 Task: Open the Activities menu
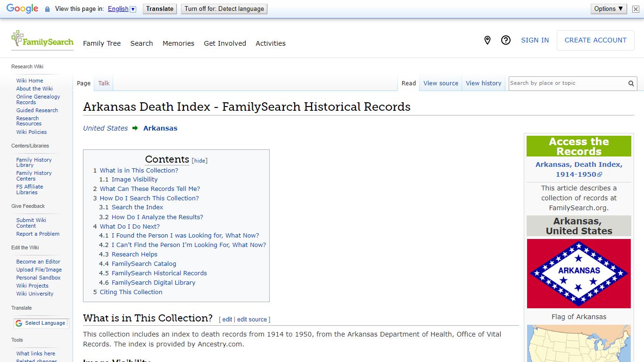(x=271, y=43)
